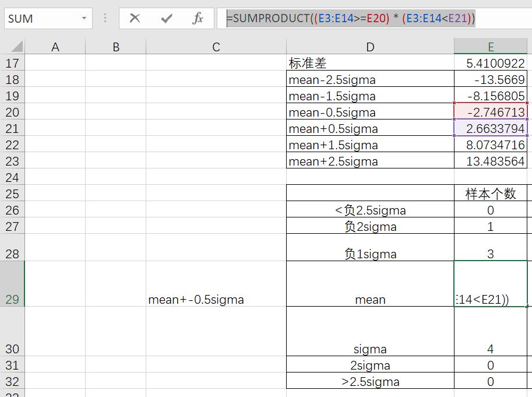This screenshot has width=532, height=397.
Task: Click the mean-1.5sigma label cell
Action: 370,96
